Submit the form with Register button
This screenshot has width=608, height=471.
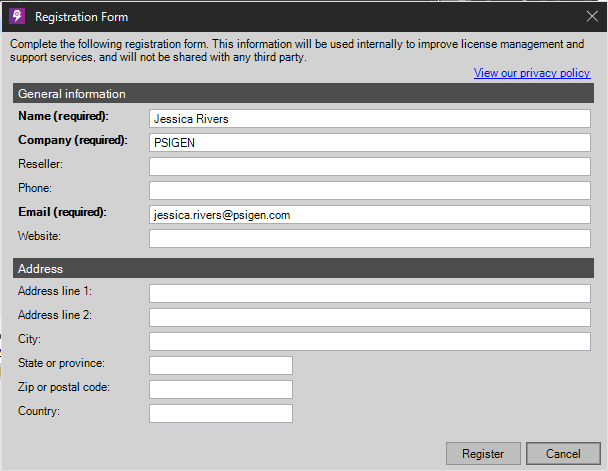(483, 454)
